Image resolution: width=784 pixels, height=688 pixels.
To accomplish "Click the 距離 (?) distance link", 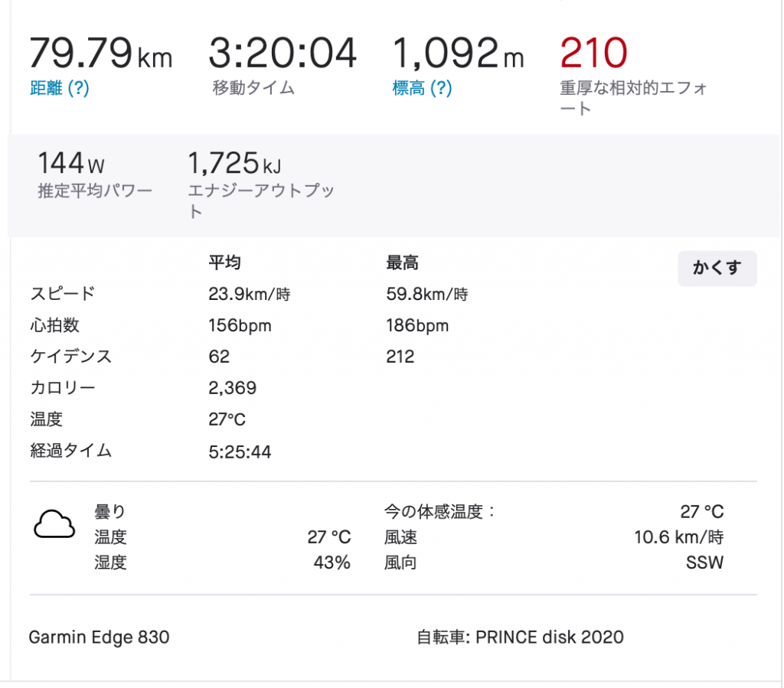I will point(60,89).
